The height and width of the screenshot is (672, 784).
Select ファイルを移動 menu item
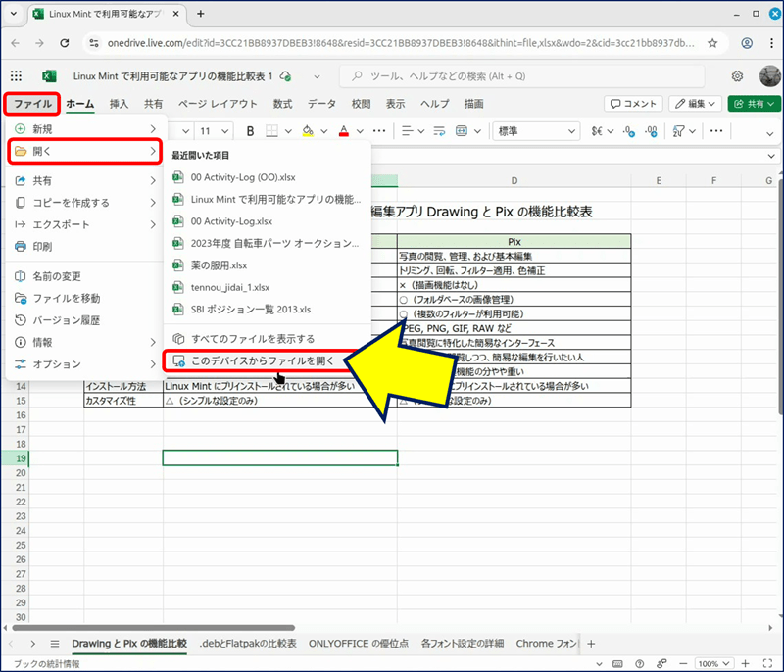(x=85, y=298)
